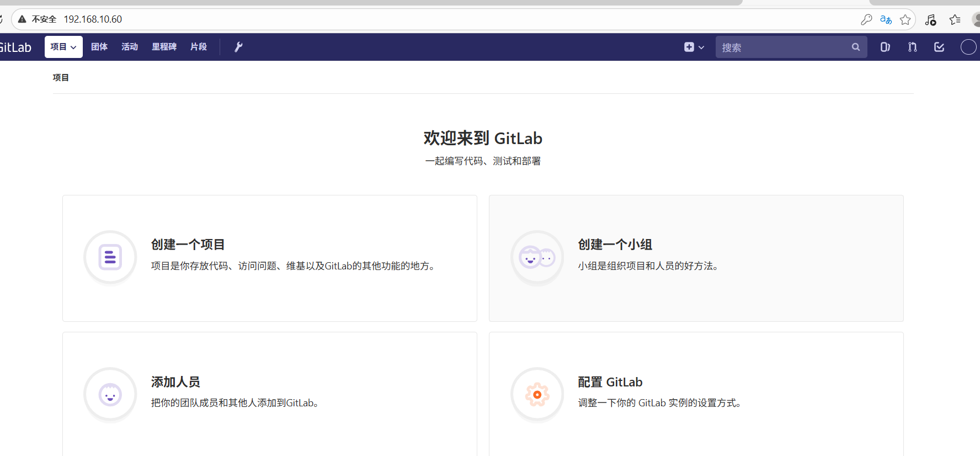Open the issues icon in navbar
The image size is (980, 456).
point(885,47)
